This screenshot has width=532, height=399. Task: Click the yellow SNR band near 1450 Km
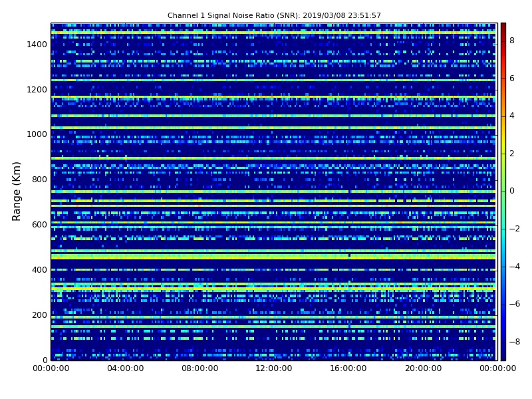(x=273, y=33)
